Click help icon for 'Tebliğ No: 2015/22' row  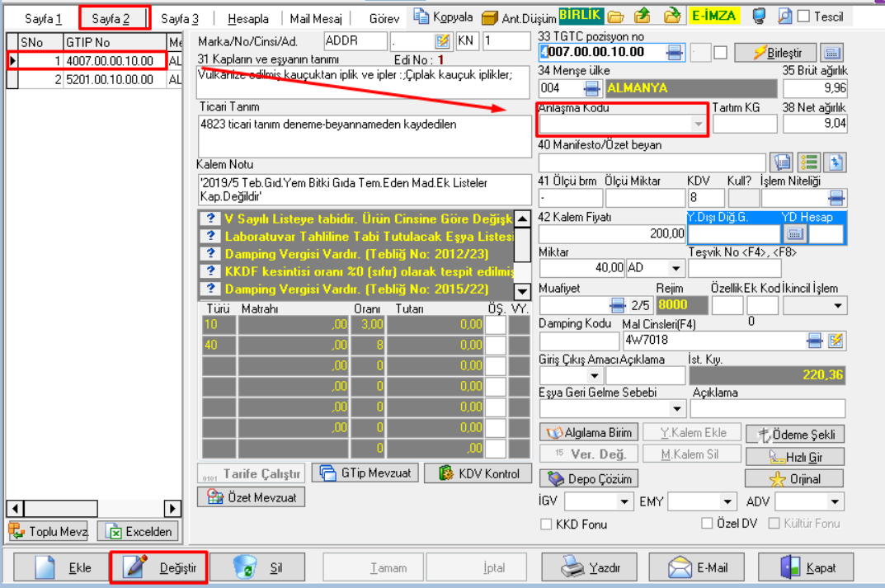click(211, 289)
